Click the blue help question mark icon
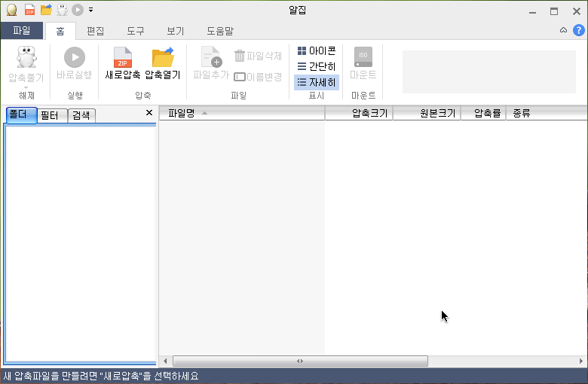Viewport: 588px width, 384px height. [579, 30]
